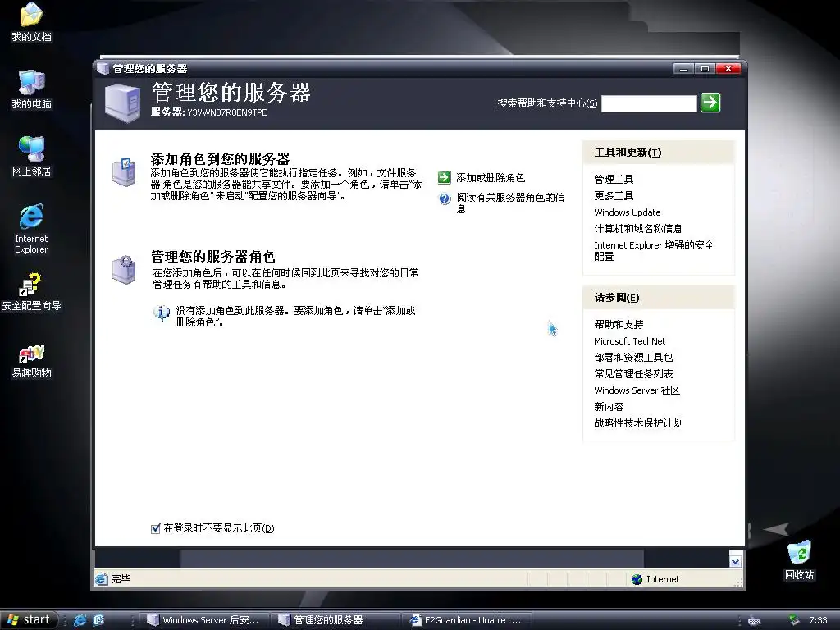Image resolution: width=840 pixels, height=630 pixels.
Task: Open the 我的电脑 desktop icon
Action: [32, 89]
